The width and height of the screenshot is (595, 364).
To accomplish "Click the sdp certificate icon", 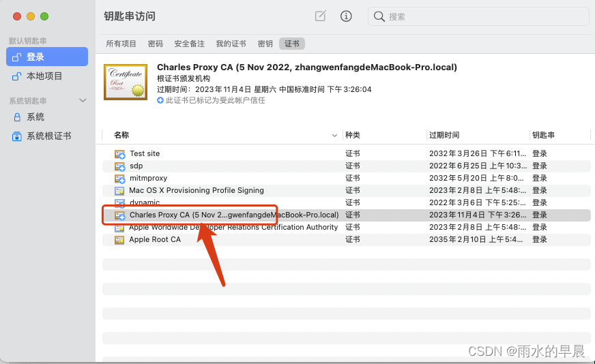I will click(119, 166).
